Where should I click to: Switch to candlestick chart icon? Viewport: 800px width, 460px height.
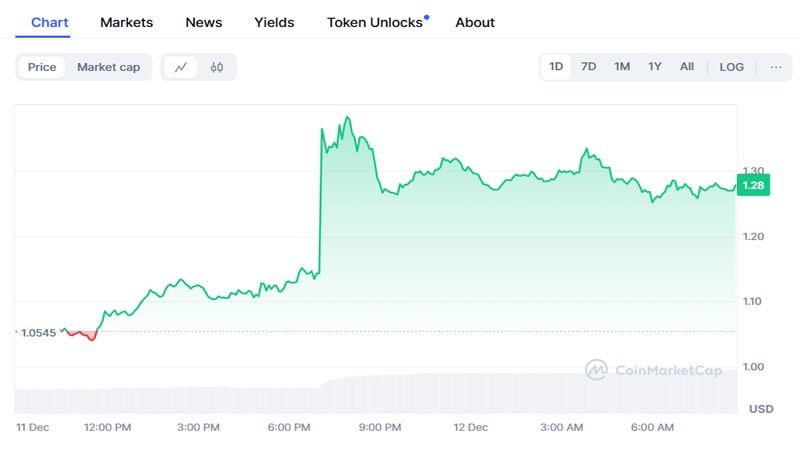point(217,67)
